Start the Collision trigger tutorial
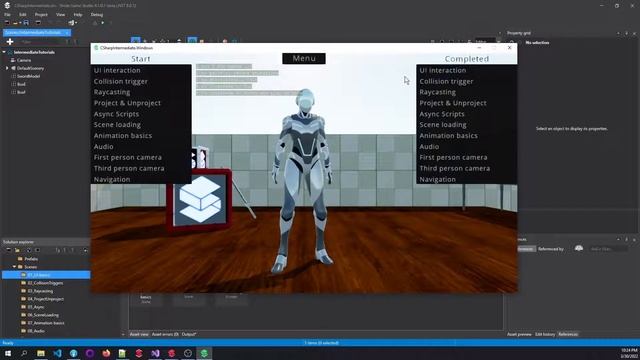This screenshot has width=640, height=360. tap(121, 81)
